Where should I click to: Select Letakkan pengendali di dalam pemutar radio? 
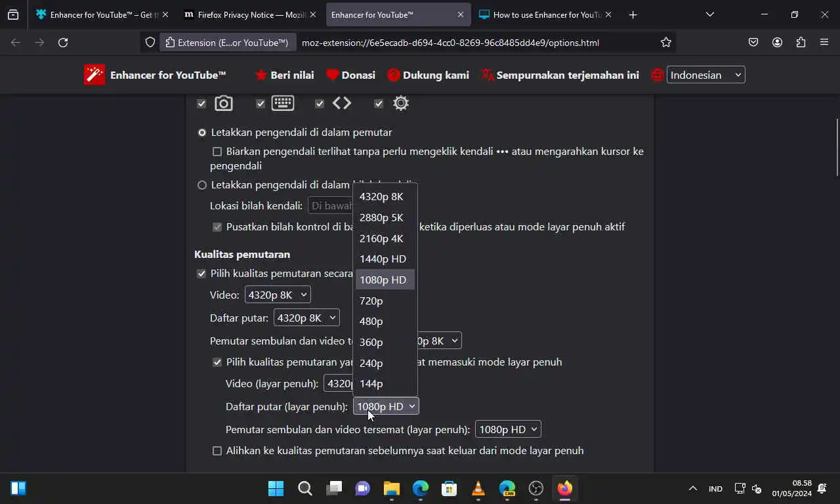tap(202, 133)
